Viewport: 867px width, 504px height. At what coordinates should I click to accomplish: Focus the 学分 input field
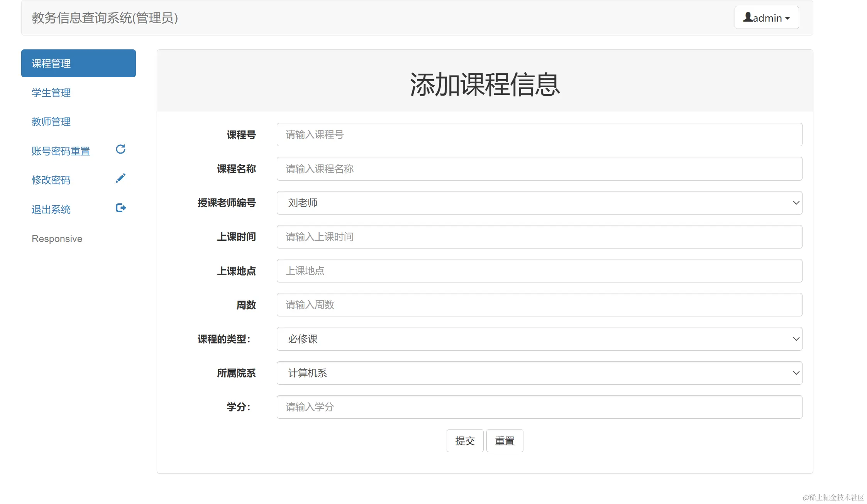click(539, 407)
